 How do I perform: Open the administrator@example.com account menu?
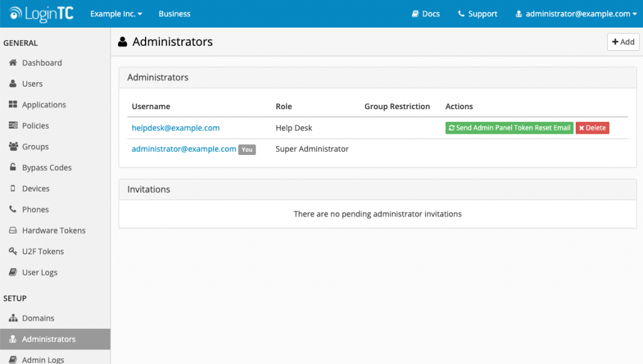pyautogui.click(x=575, y=13)
